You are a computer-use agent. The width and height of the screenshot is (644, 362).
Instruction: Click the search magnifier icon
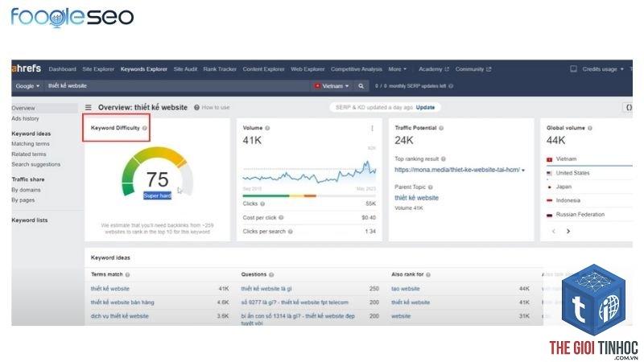pos(361,86)
